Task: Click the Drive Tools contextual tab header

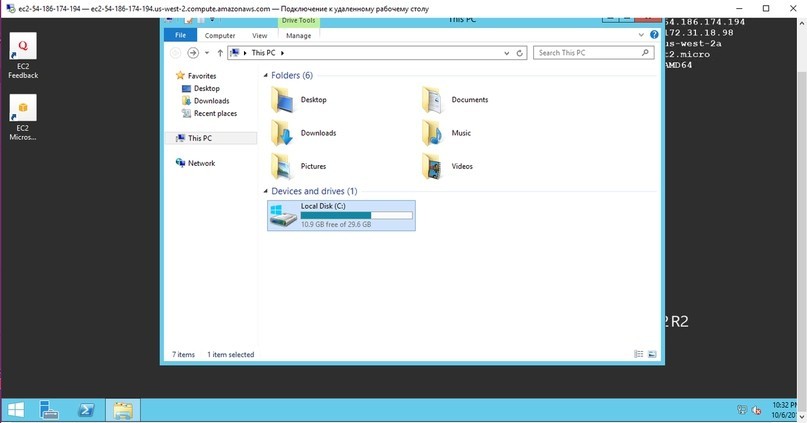Action: [299, 21]
